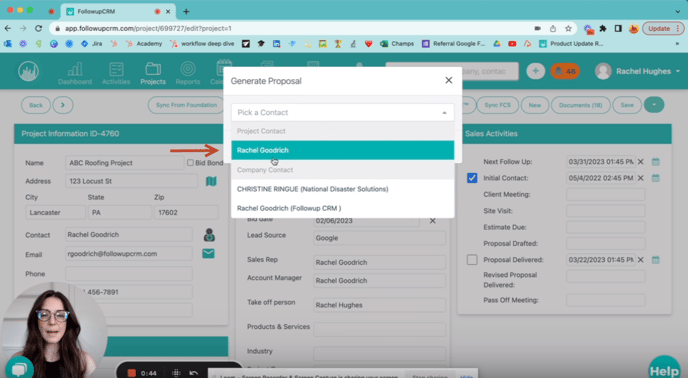Expand the Rachel Hughes user menu
Image resolution: width=688 pixels, height=378 pixels.
tap(637, 71)
